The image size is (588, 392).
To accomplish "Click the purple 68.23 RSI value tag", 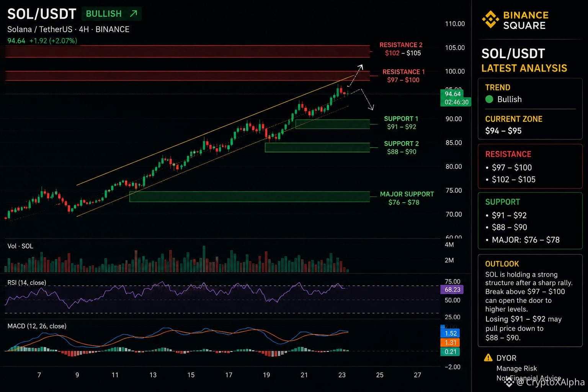I will tap(452, 289).
